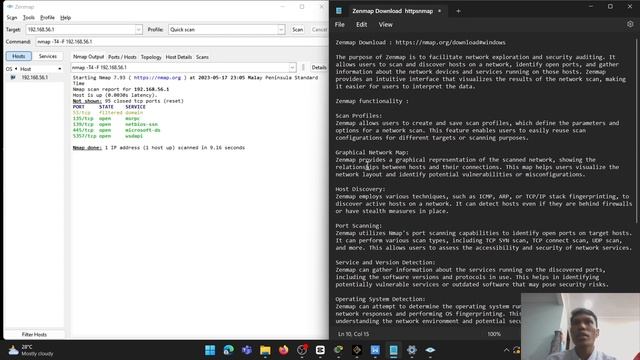Click the 139/tcp netbios-ssn port row
Screen dimensions: 640x360
click(x=115, y=124)
